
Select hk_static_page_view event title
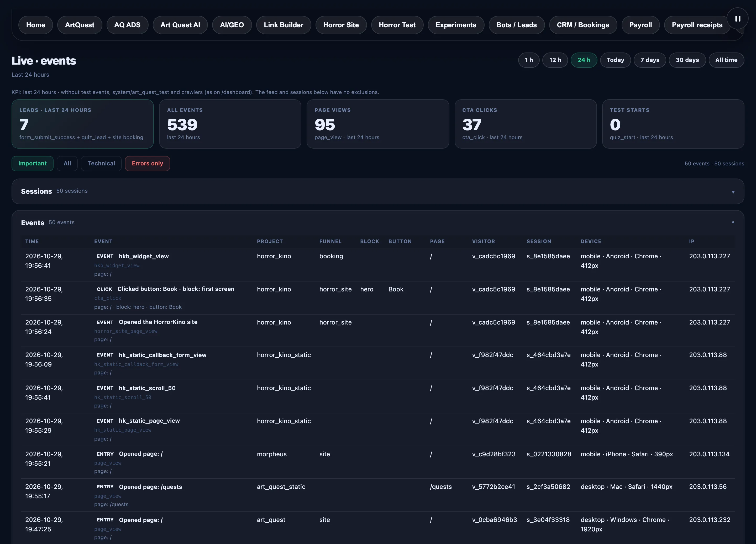pos(149,421)
